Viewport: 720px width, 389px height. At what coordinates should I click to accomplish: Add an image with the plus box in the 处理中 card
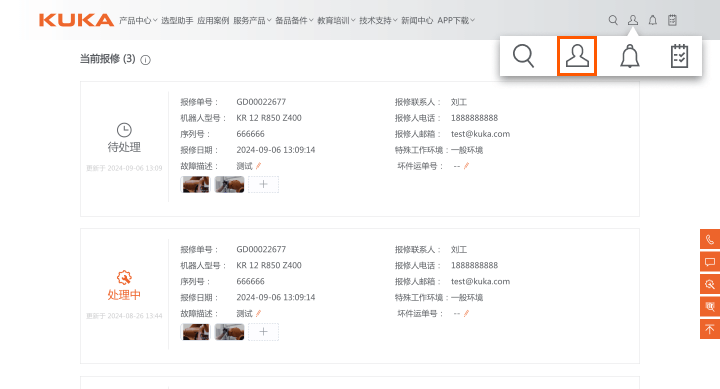264,332
